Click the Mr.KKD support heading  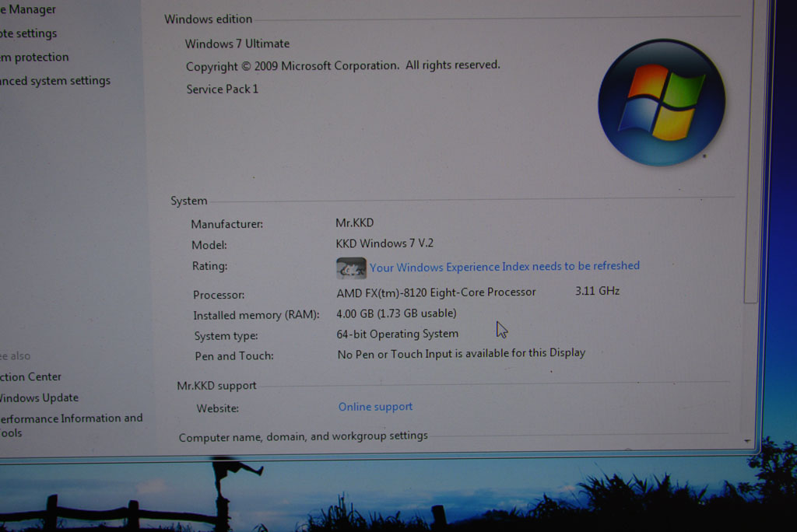tap(216, 386)
